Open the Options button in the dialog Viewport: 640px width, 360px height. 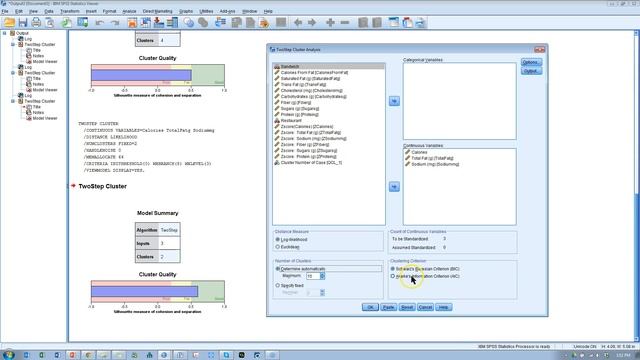[531, 62]
